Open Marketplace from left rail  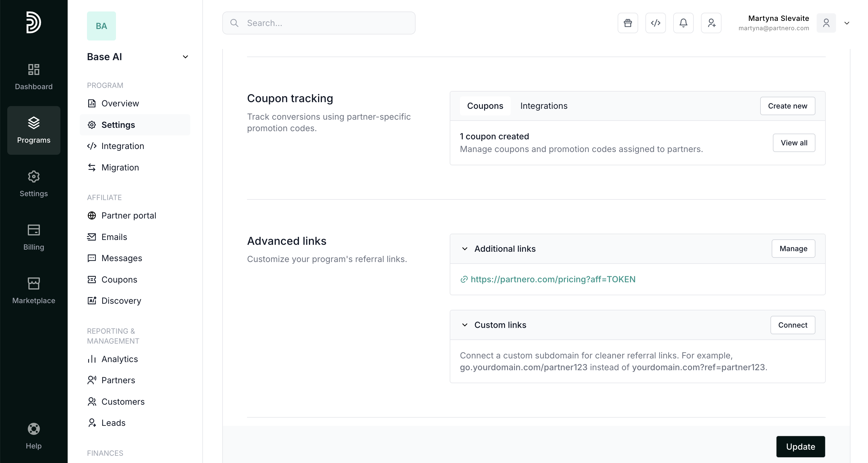point(34,290)
